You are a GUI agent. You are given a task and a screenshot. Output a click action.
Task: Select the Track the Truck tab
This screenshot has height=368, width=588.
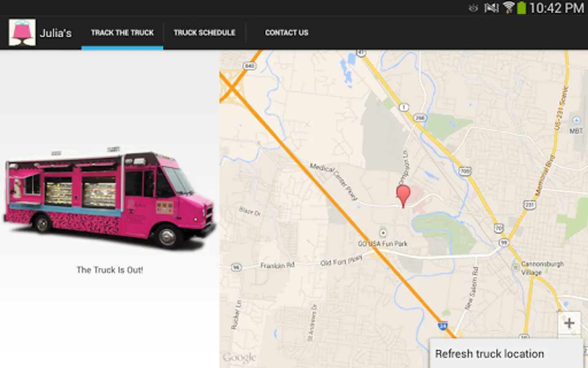pyautogui.click(x=122, y=33)
